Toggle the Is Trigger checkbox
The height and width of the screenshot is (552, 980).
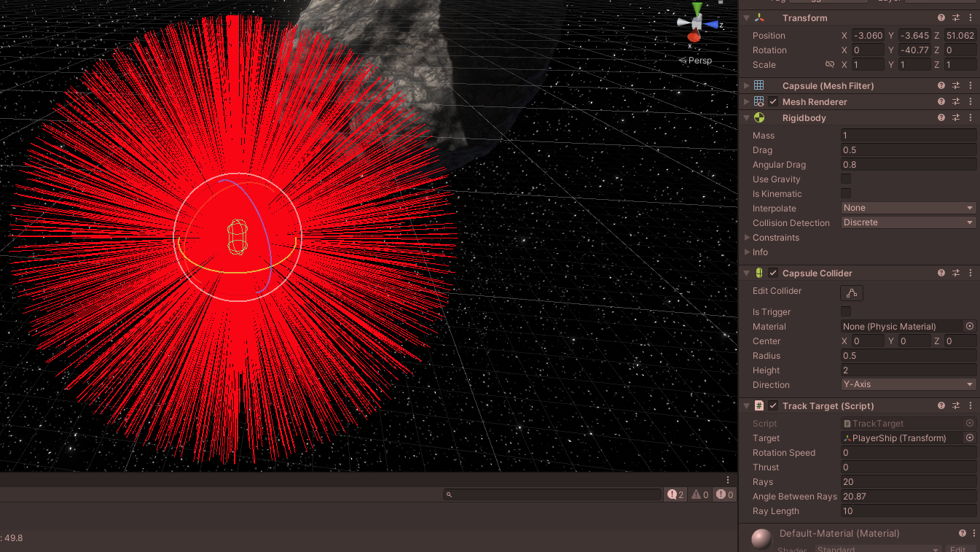tap(846, 312)
